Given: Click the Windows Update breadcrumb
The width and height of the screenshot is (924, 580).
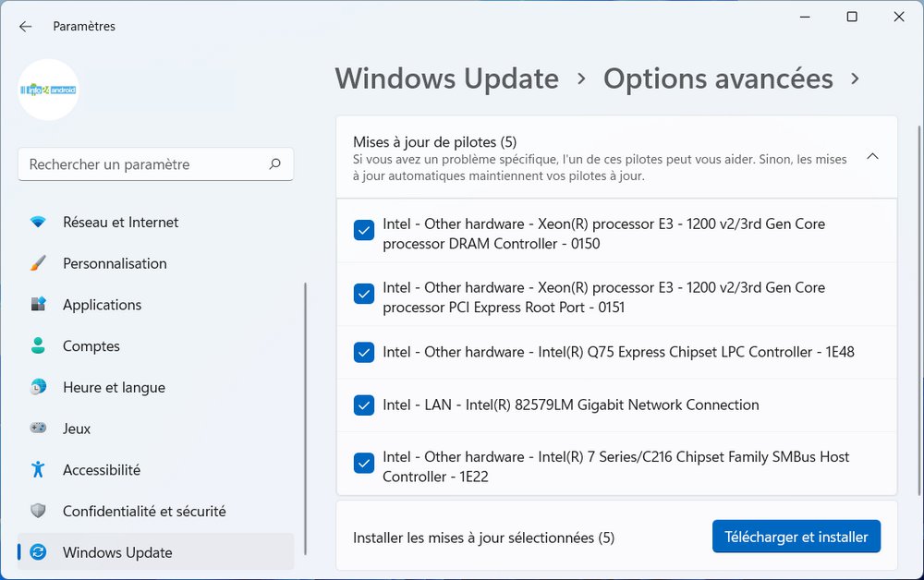Looking at the screenshot, I should tap(446, 79).
